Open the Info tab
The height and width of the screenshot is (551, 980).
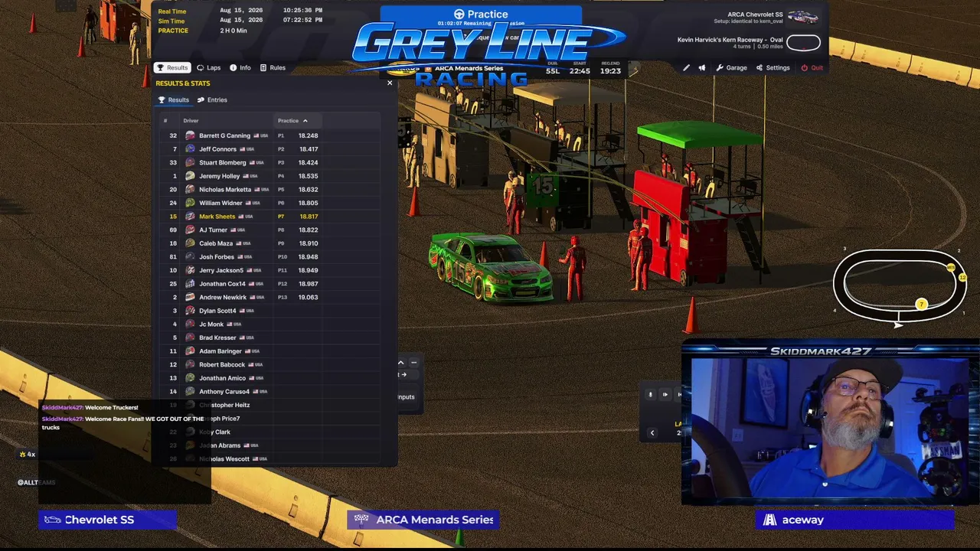[x=240, y=67]
